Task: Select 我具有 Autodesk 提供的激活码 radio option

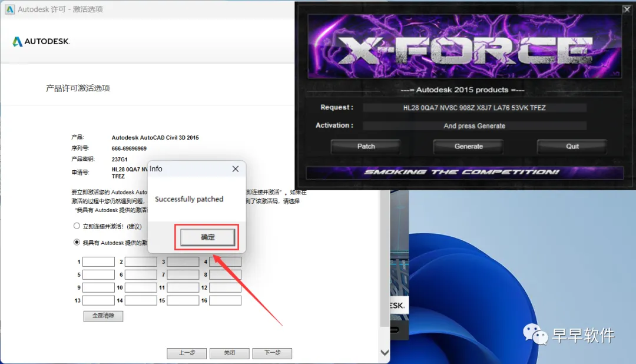Action: pos(77,242)
